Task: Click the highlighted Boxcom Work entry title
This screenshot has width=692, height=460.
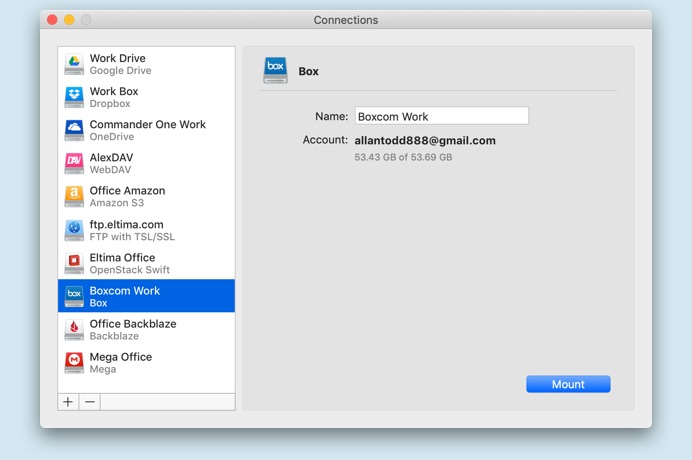Action: coord(125,290)
